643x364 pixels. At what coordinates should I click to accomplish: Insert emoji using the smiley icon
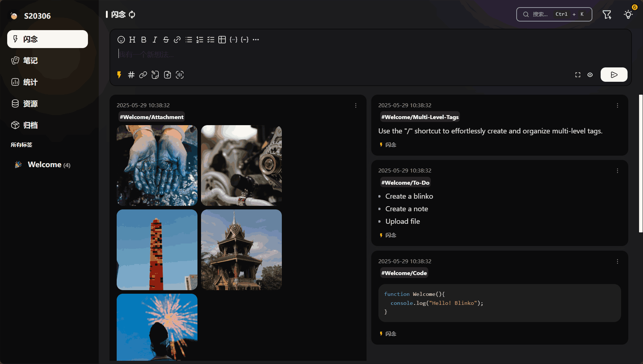(x=121, y=40)
